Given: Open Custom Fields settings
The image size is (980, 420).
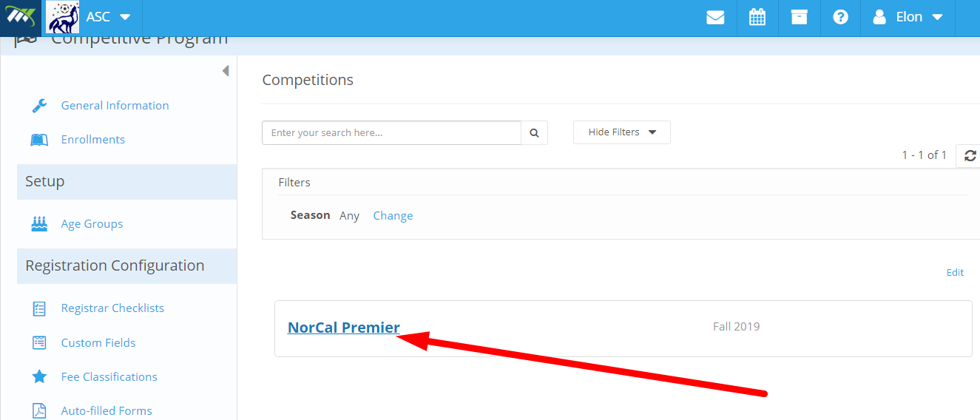Looking at the screenshot, I should point(98,343).
